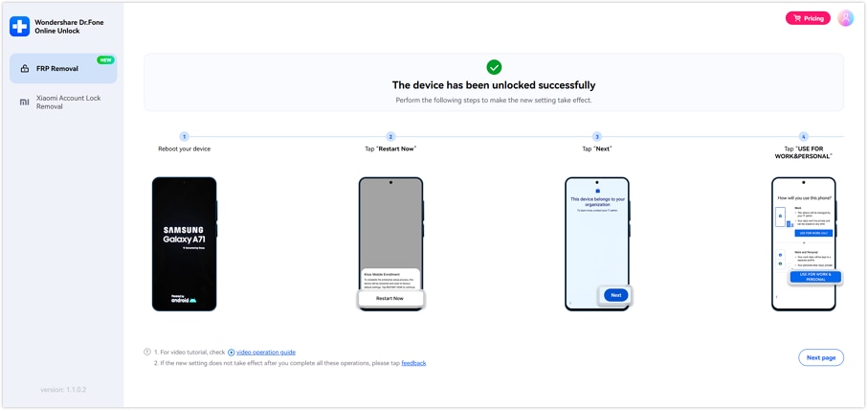Go to the Next page button
Image resolution: width=868 pixels, height=411 pixels.
[821, 357]
